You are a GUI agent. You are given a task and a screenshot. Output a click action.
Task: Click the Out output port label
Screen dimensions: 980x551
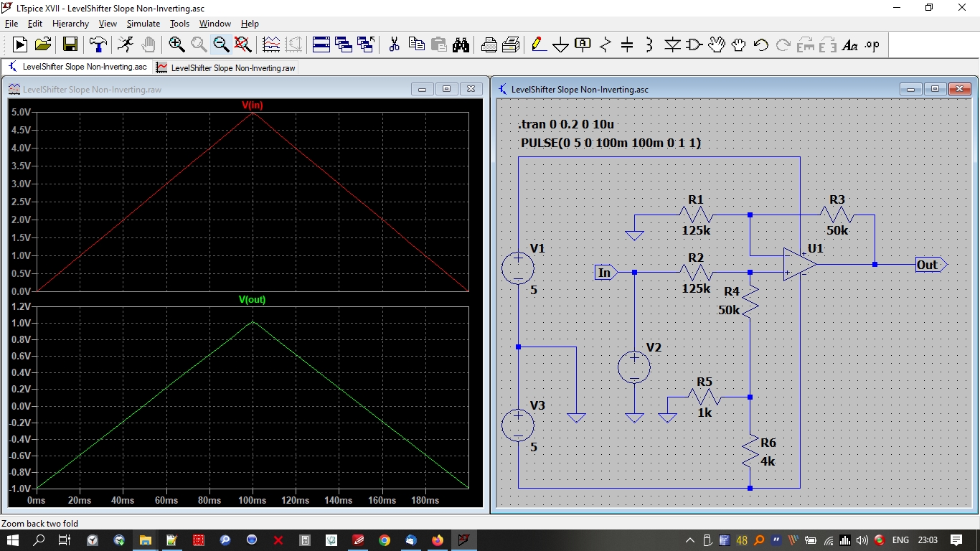(931, 265)
